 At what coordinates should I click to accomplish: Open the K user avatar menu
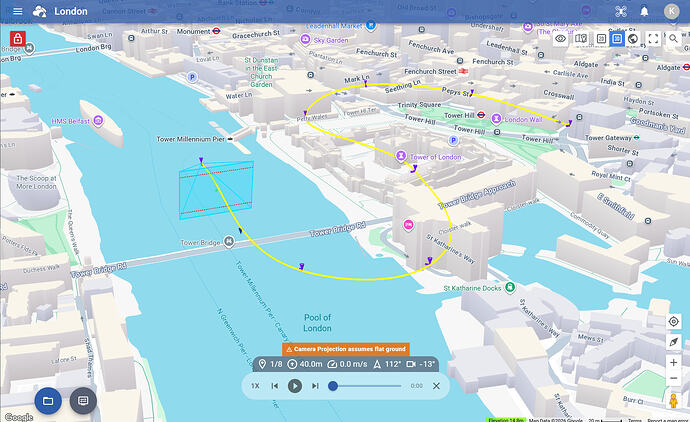tap(672, 11)
